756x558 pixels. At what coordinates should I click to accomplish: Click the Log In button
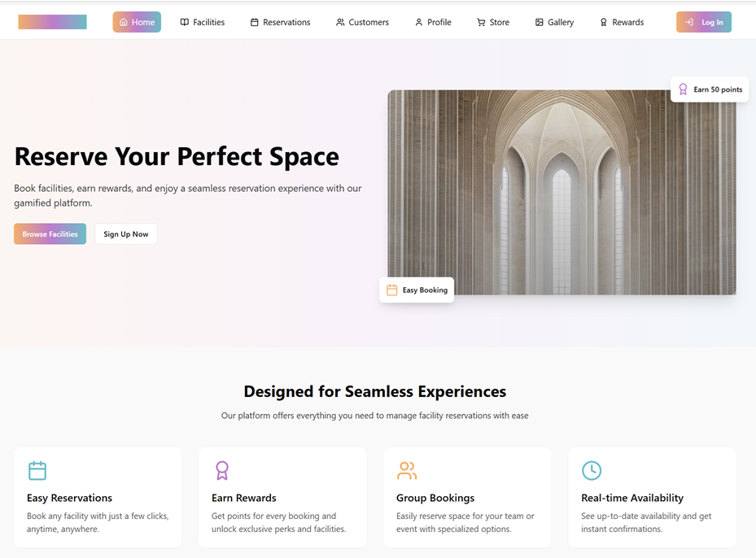pos(704,22)
